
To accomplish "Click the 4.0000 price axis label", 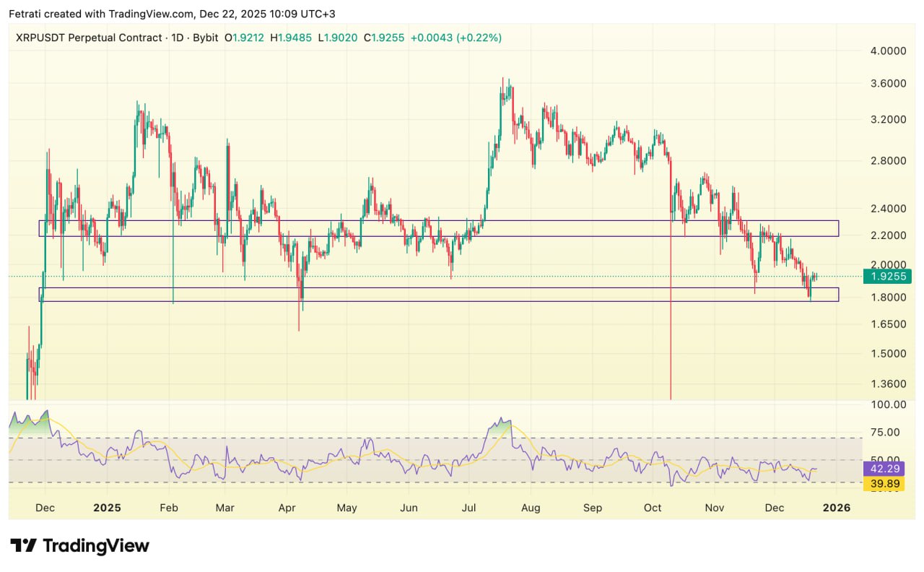I will (887, 51).
